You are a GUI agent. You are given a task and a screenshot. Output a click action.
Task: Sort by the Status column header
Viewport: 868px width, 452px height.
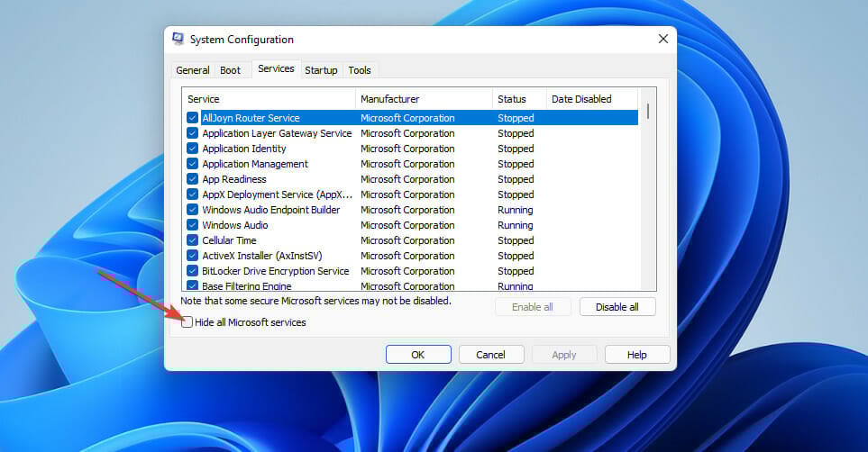518,99
